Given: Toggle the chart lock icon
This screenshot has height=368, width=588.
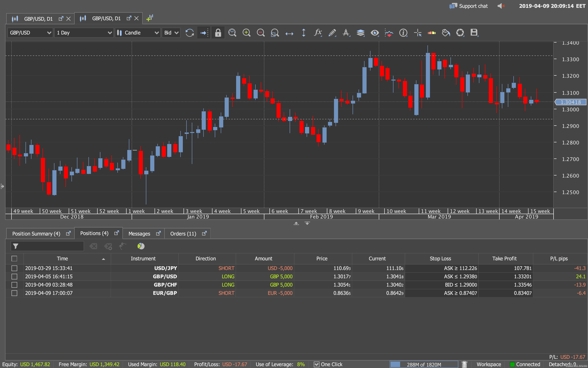Looking at the screenshot, I should (x=218, y=33).
